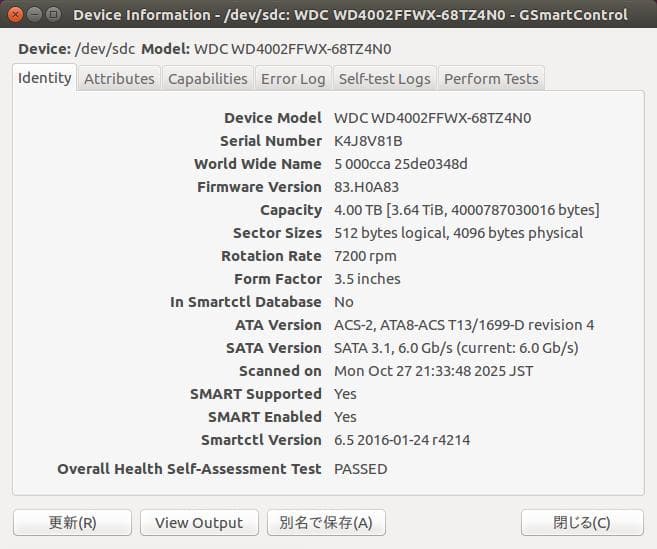Click the 閉じる(C) close button
The width and height of the screenshot is (657, 549).
click(x=582, y=523)
